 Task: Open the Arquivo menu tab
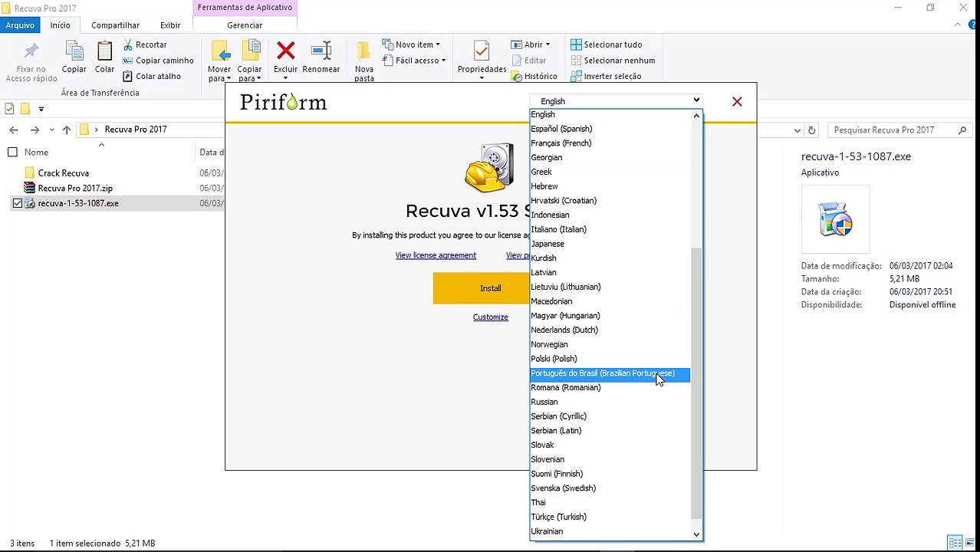(20, 25)
